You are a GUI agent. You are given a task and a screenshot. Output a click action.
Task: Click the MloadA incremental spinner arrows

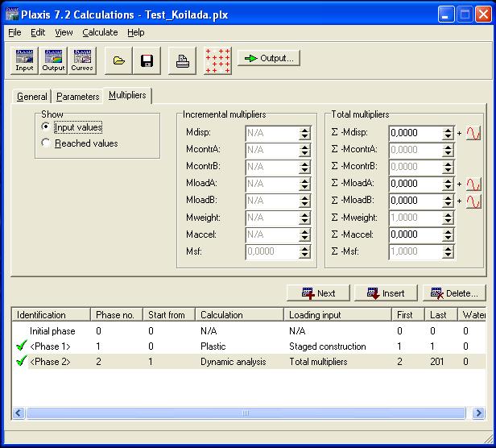click(x=304, y=184)
